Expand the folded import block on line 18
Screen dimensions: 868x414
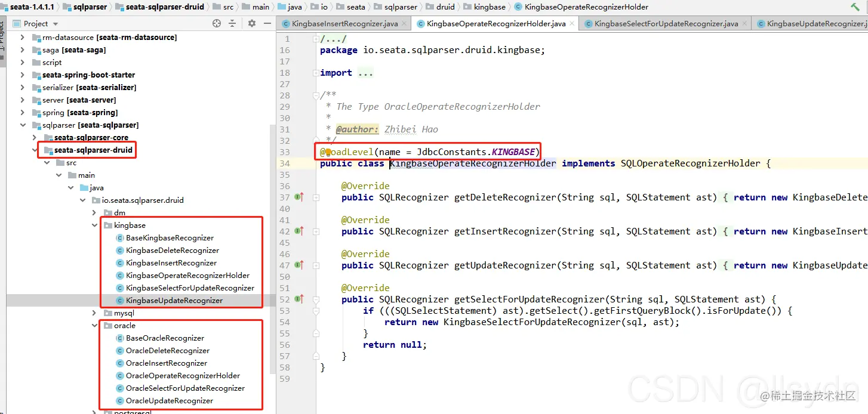pyautogui.click(x=315, y=73)
